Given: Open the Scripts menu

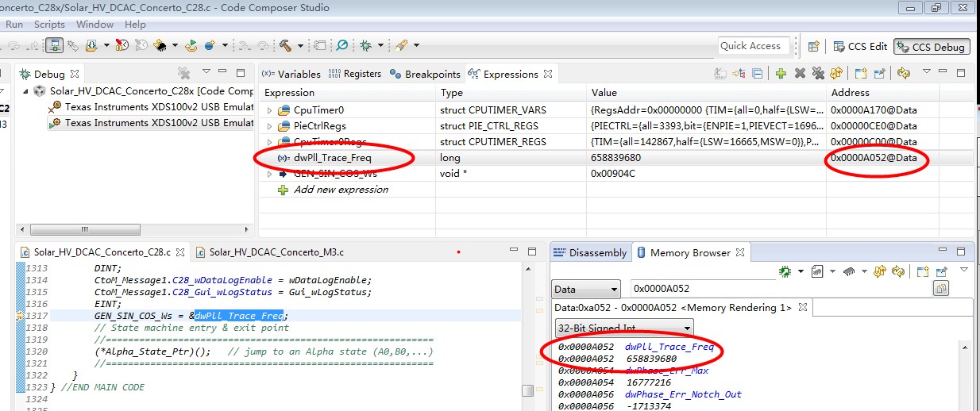Looking at the screenshot, I should (x=49, y=25).
